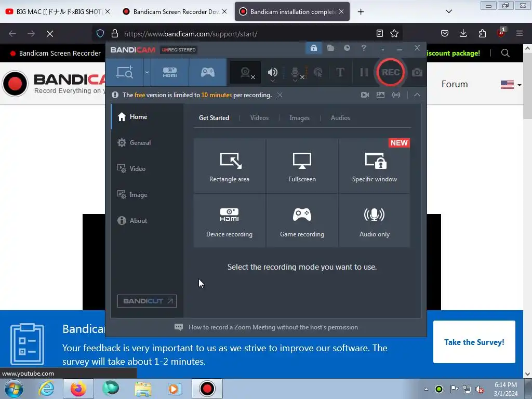The image size is (532, 399).
Task: Open a new Firefox tab
Action: [361, 12]
